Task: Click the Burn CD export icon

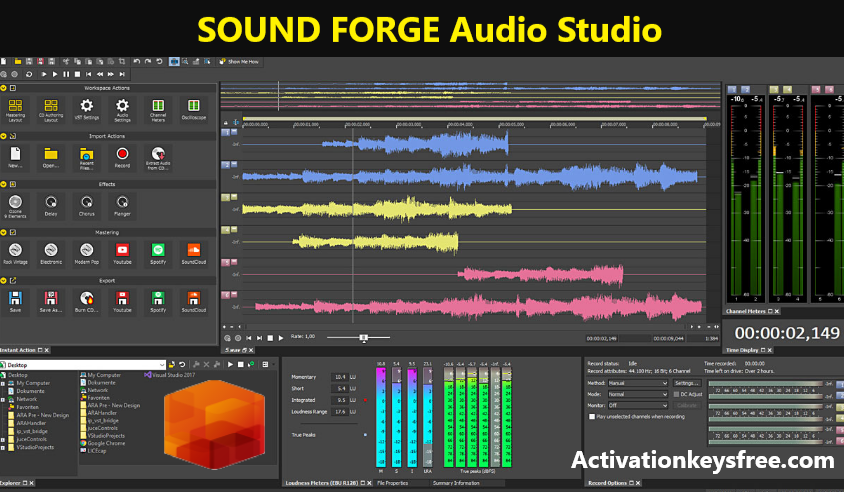Action: tap(86, 301)
